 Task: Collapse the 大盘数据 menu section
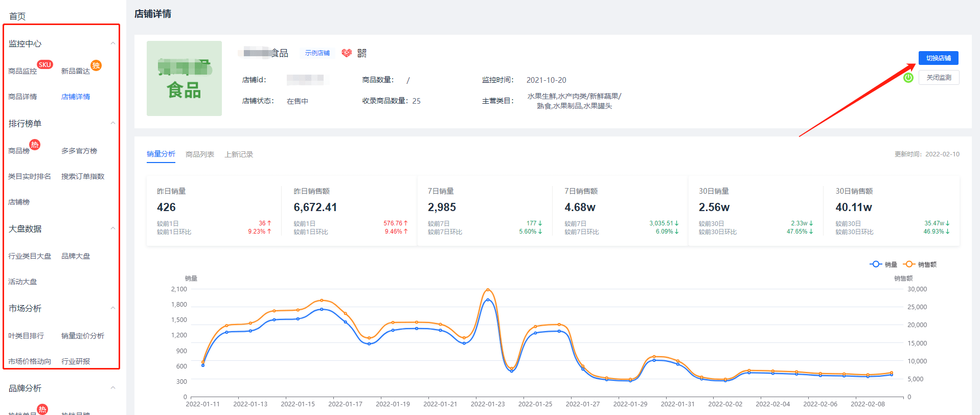point(113,228)
